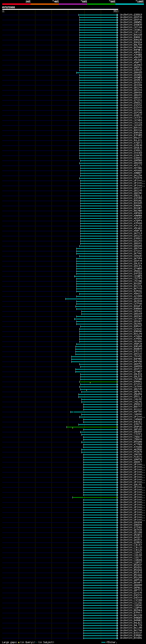Image resolution: width=146 pixels, height=644 pixels.
Task: Open hit UniRef100_Q90694
Action: 131,522
